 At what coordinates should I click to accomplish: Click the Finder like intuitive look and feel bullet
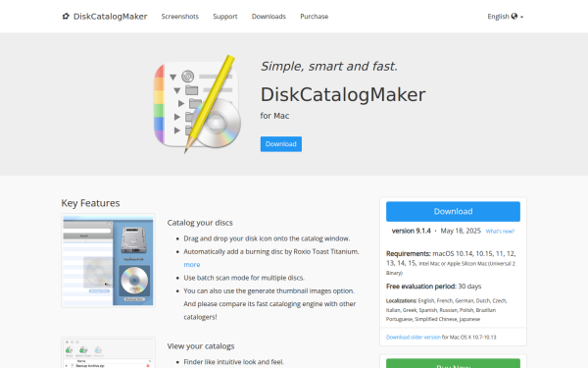coord(233,362)
